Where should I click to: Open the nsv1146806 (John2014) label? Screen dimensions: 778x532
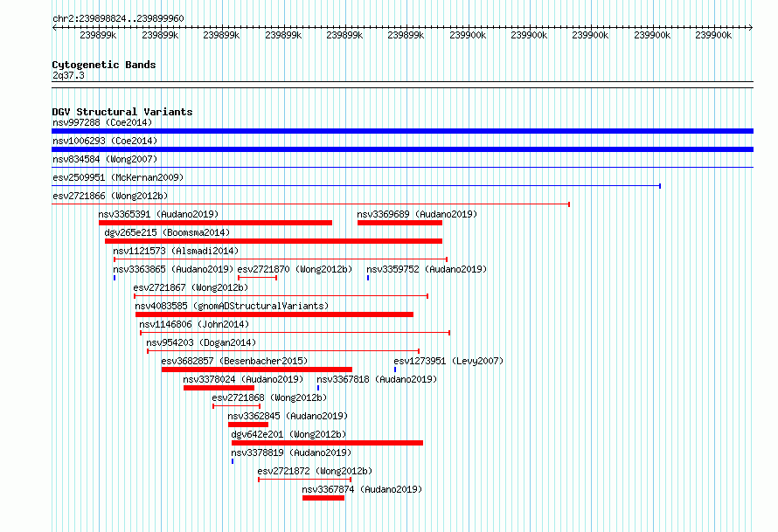pyautogui.click(x=194, y=324)
